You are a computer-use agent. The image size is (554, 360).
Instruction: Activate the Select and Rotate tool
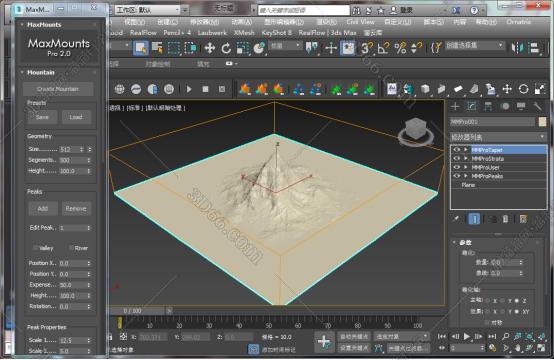pos(226,48)
